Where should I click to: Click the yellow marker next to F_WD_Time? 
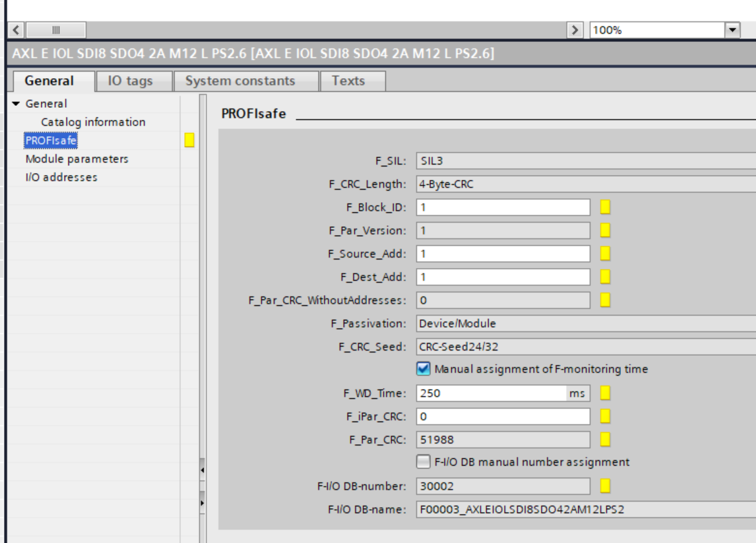tap(605, 393)
